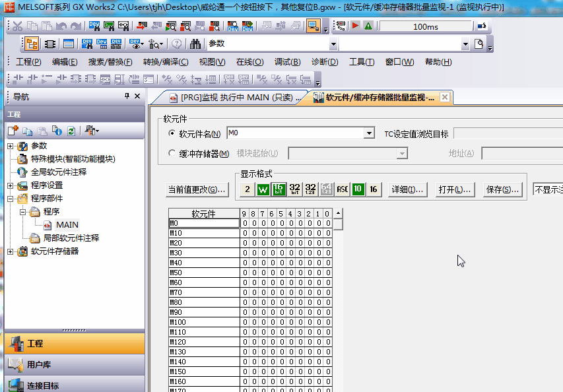Click the refresh icon in project panel toolbar
This screenshot has height=392, width=563.
pos(71,131)
